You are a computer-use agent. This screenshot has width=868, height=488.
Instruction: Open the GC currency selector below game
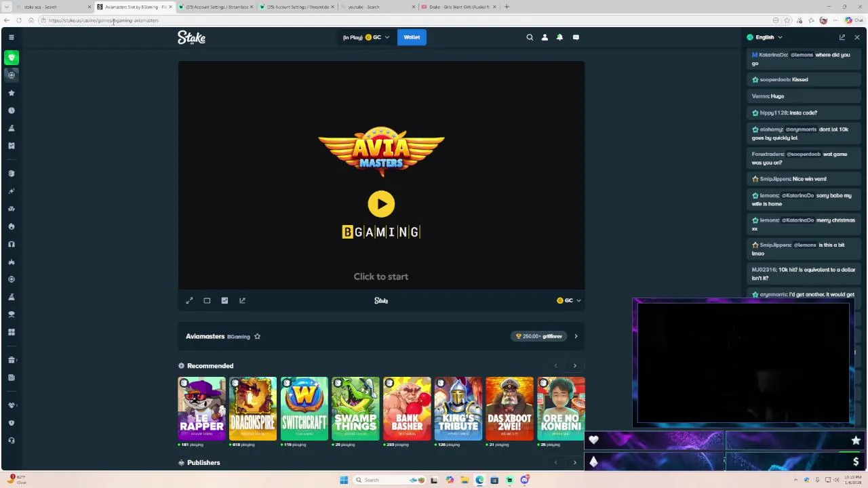point(569,300)
